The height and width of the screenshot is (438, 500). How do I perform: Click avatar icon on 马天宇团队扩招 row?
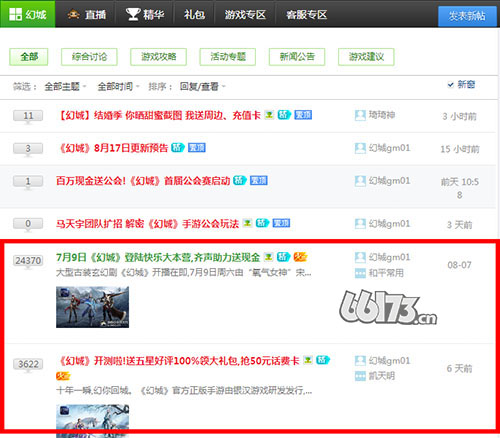360,224
